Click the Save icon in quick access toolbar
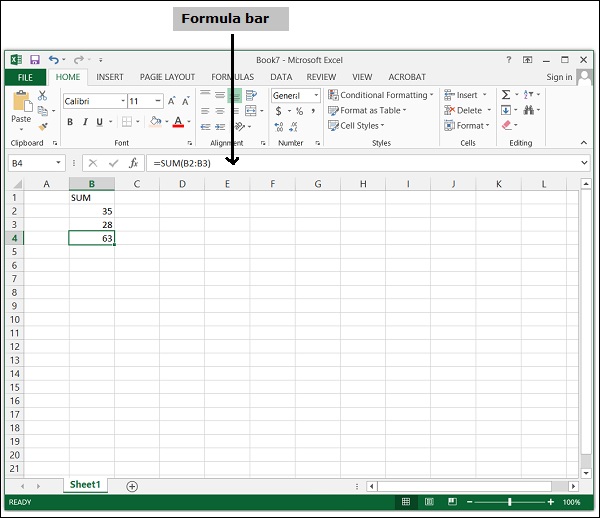Screen dimensions: 600x518 click(x=35, y=60)
